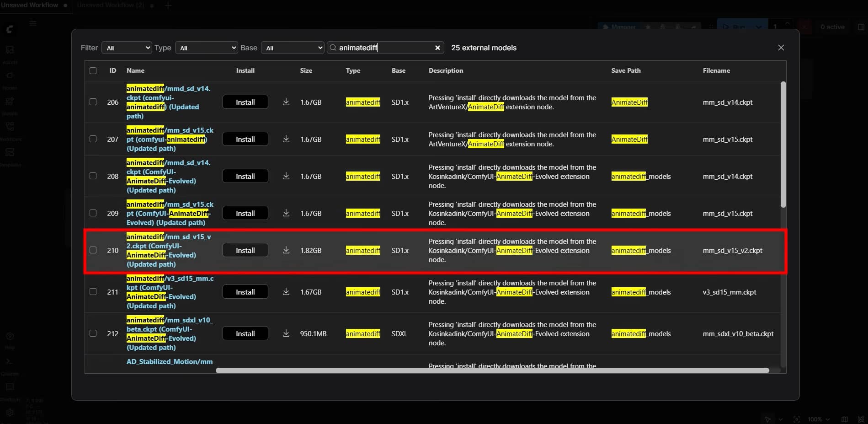The height and width of the screenshot is (424, 868).
Task: Sort by the Size column header
Action: tap(306, 70)
